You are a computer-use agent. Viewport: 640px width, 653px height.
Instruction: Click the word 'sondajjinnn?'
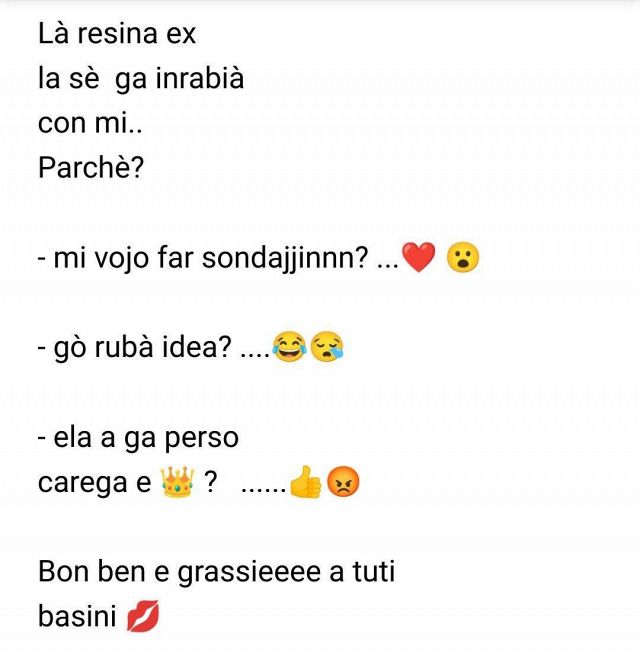285,258
